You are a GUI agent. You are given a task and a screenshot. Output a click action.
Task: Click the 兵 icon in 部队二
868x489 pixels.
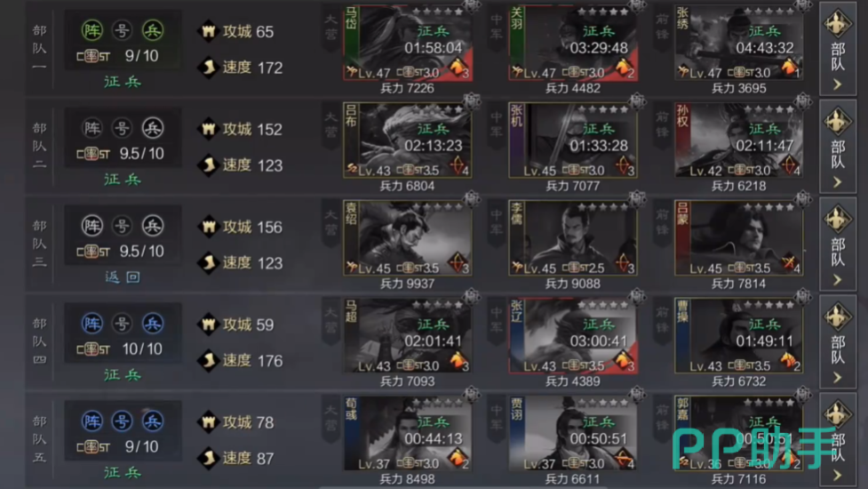click(152, 129)
